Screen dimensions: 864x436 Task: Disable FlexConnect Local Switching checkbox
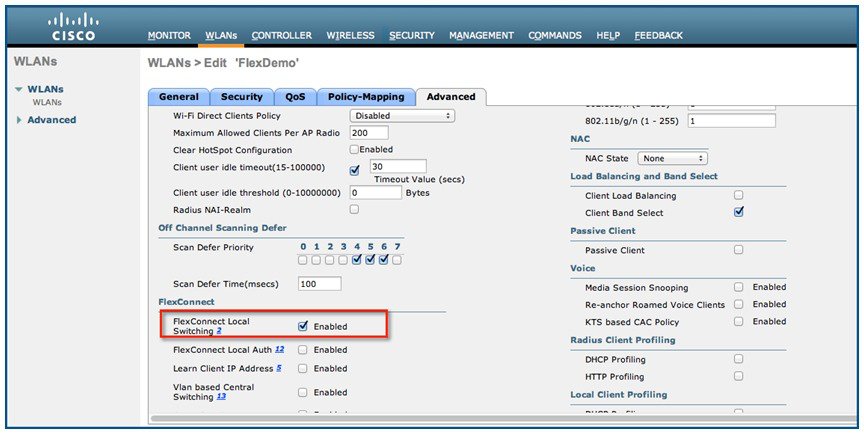click(303, 326)
